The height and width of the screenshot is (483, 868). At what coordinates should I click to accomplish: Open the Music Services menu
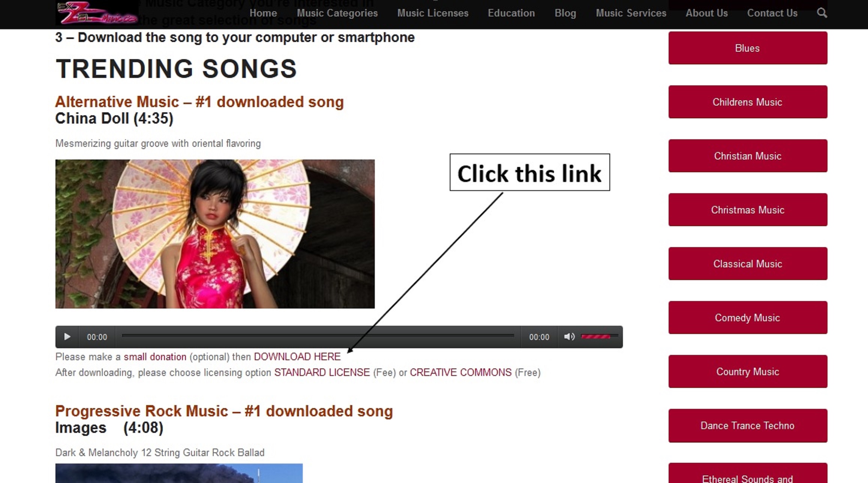point(631,13)
